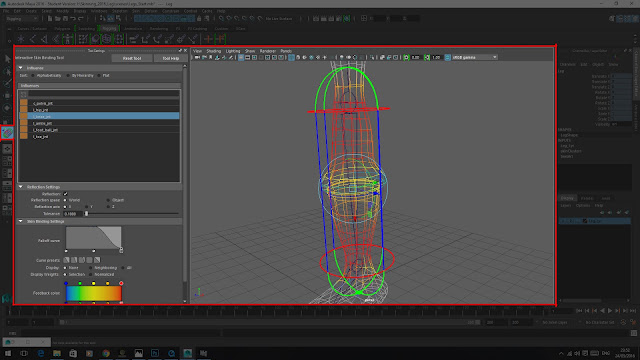Select the c_pelvis_jnt influence
The height and width of the screenshot is (360, 640).
coord(99,103)
